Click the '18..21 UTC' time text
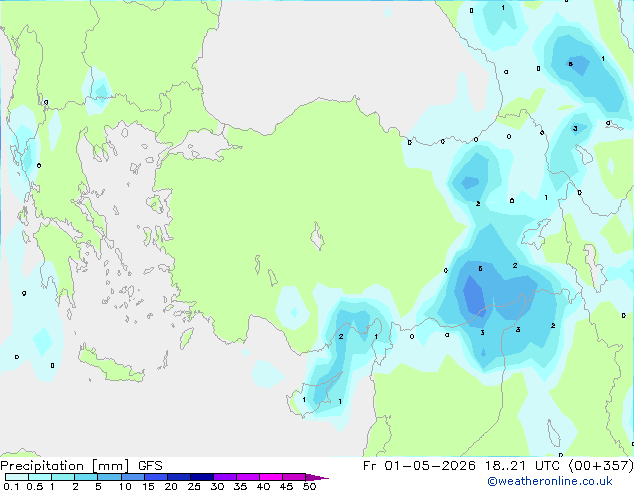Image resolution: width=634 pixels, height=490 pixels. [523, 466]
